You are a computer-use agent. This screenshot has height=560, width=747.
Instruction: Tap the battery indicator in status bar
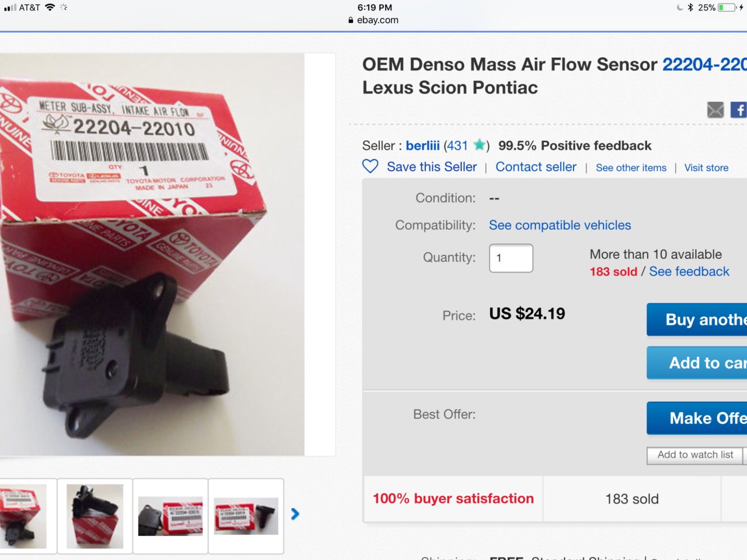[x=727, y=8]
